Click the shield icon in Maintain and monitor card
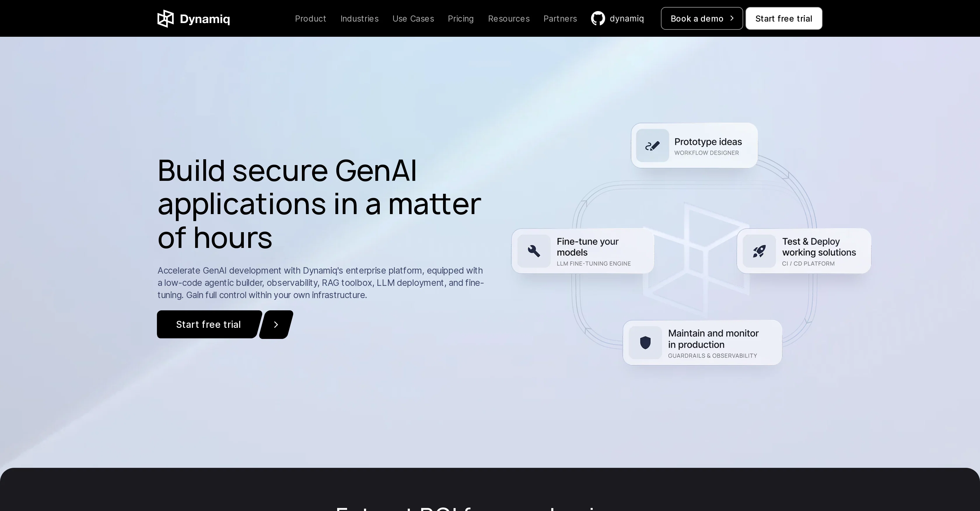 tap(645, 342)
